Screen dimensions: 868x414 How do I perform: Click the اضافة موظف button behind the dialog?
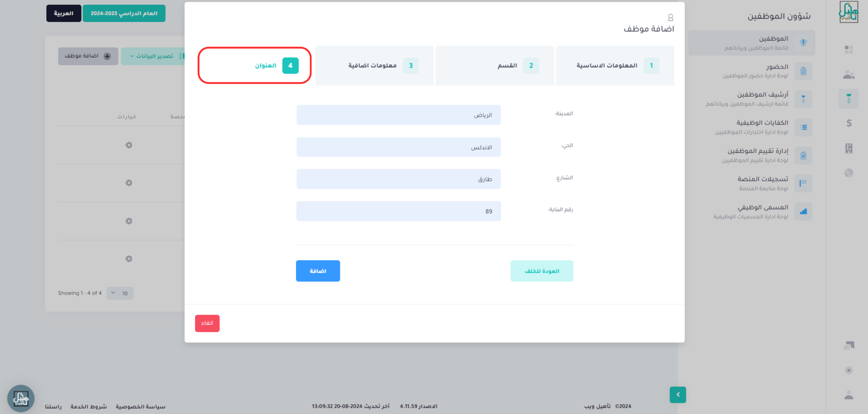pos(88,56)
